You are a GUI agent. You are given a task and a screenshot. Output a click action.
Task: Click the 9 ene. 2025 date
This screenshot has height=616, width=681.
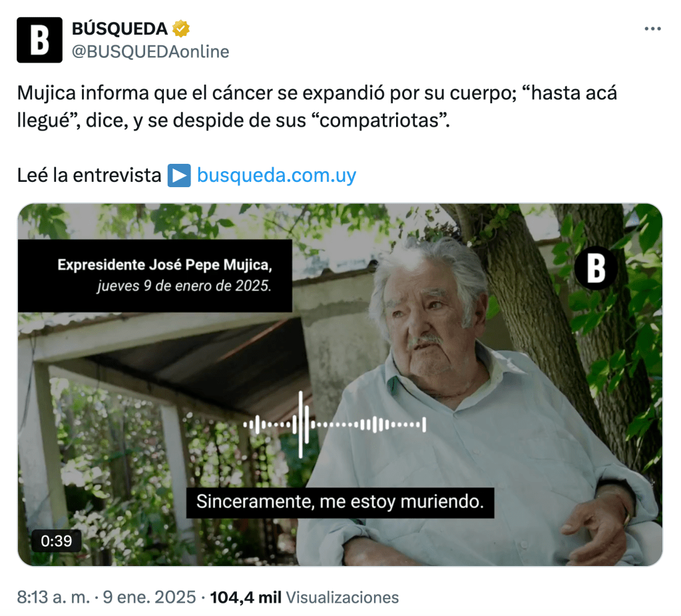click(149, 597)
